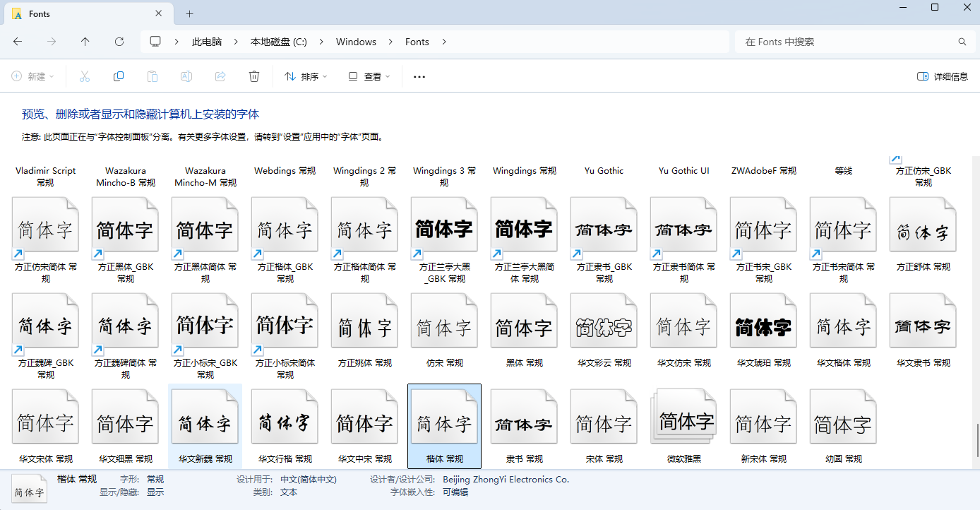Click the Delete trash can icon

click(x=254, y=76)
